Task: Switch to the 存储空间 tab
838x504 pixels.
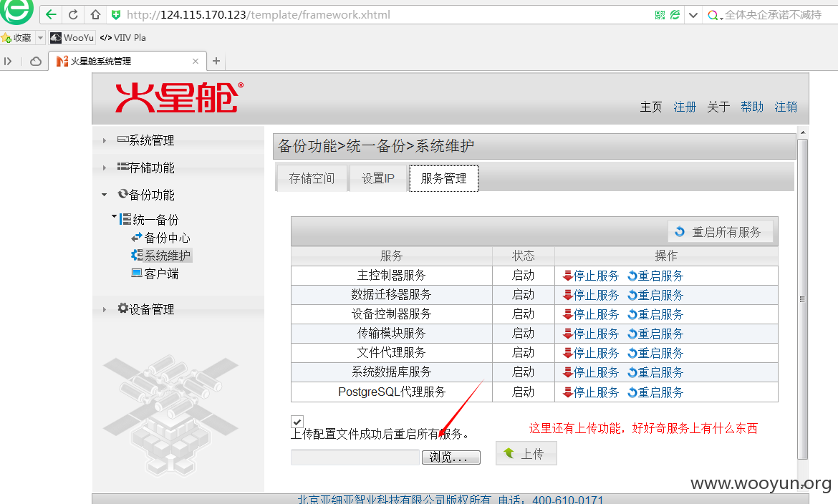Action: tap(312, 178)
